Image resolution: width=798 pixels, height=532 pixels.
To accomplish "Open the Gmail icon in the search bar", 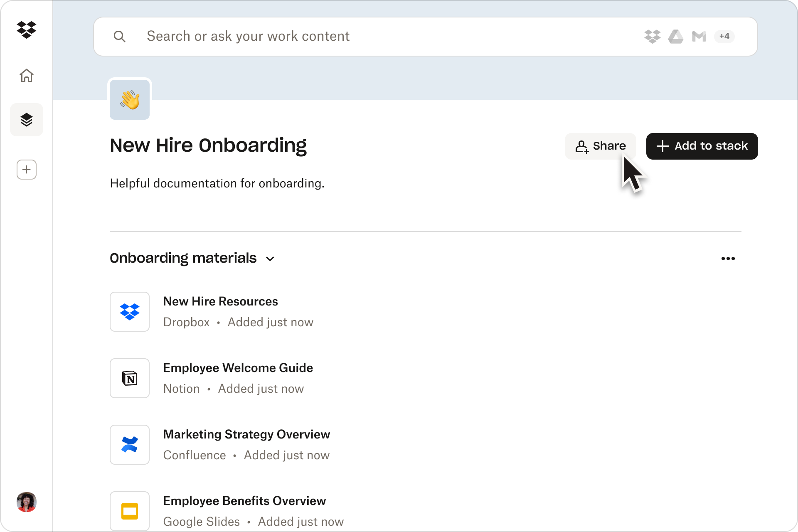I will (699, 37).
